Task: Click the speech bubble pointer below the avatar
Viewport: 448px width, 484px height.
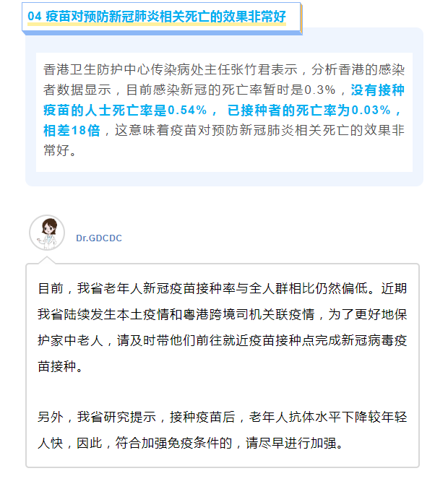Action: tap(47, 260)
